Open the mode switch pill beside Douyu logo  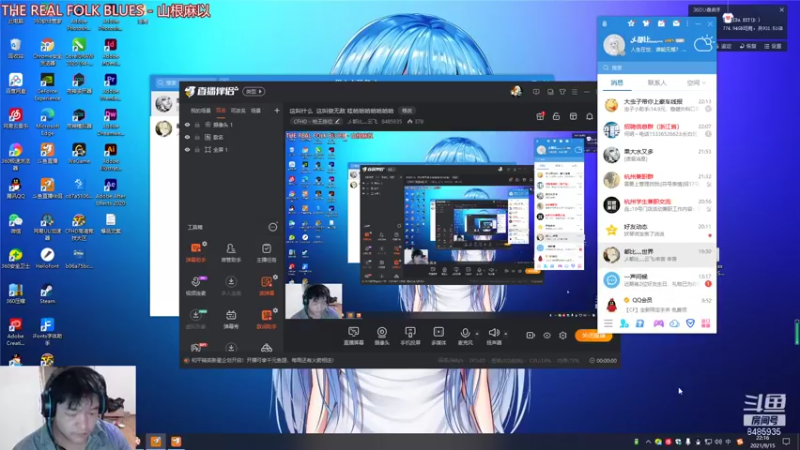(x=254, y=91)
